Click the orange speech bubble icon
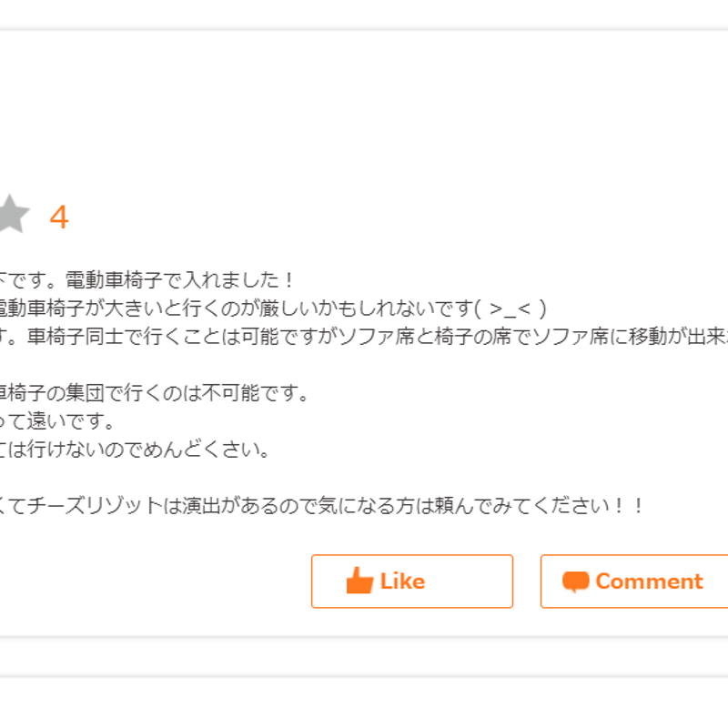 [576, 581]
